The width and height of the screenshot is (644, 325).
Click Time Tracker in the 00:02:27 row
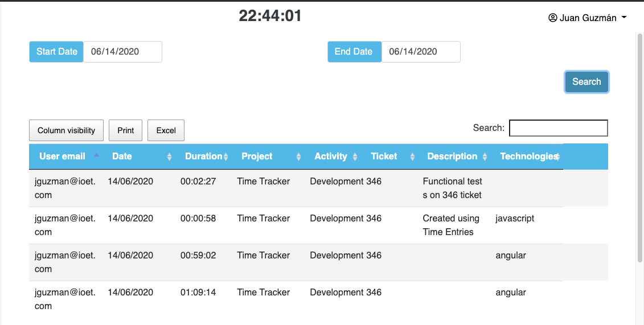263,182
